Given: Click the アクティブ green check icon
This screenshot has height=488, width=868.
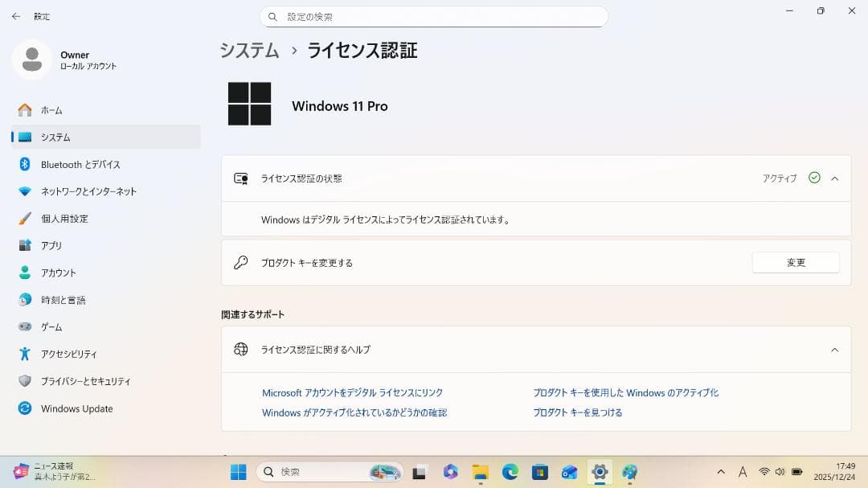Looking at the screenshot, I should [814, 177].
